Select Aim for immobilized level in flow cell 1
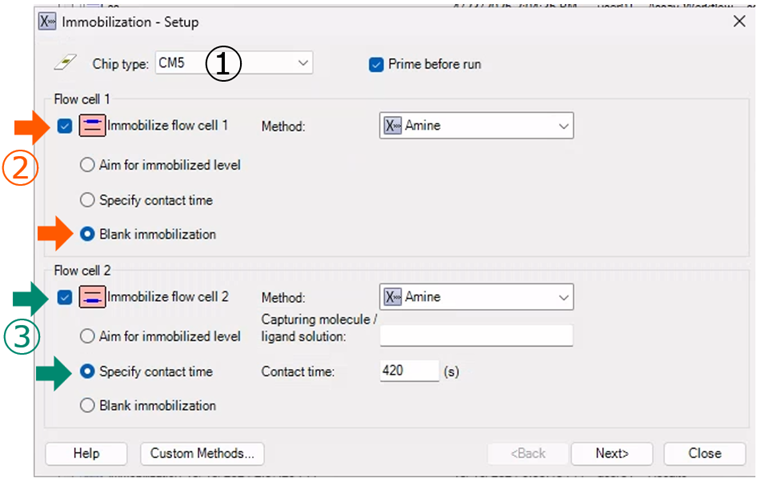 [87, 165]
